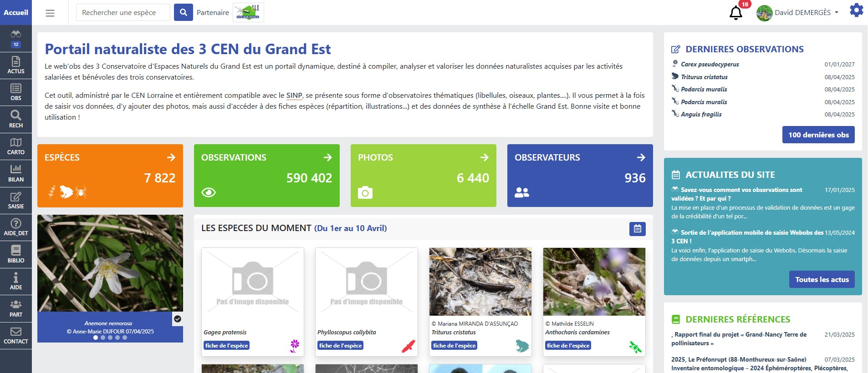
Task: Open the binoculars icon with badge 12
Action: point(16,39)
